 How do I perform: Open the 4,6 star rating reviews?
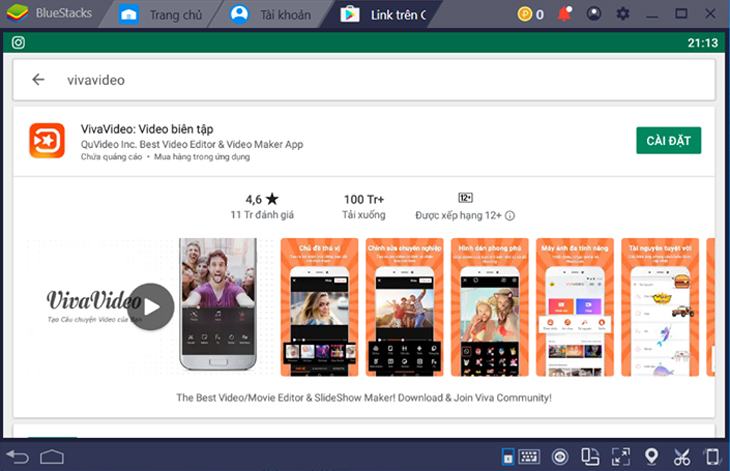(x=262, y=199)
